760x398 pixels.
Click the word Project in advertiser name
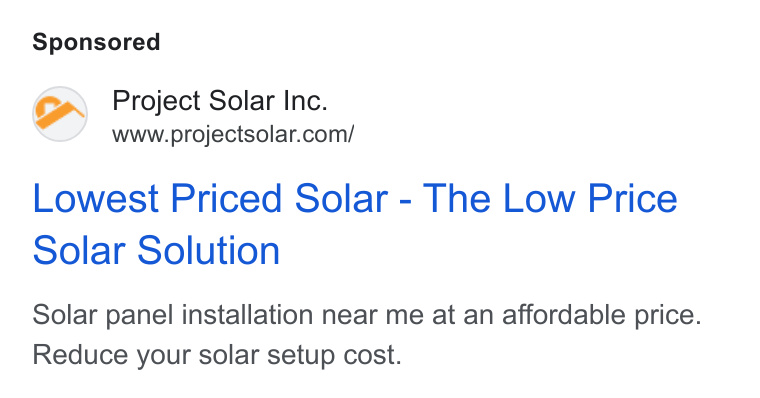tap(156, 102)
